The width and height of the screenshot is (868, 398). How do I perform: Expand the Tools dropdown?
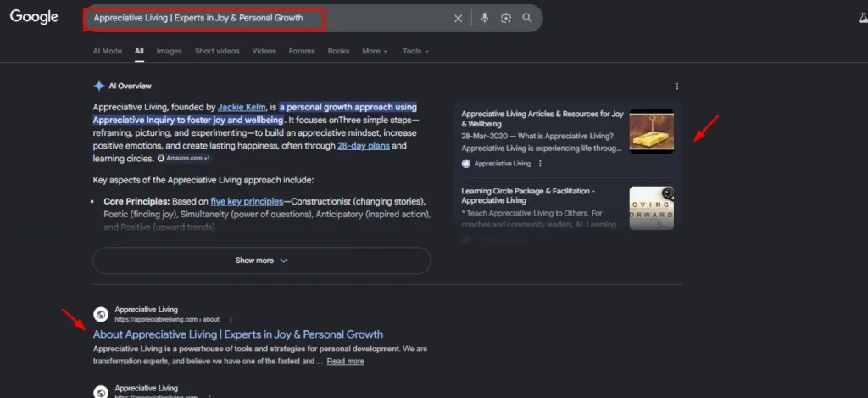(415, 51)
